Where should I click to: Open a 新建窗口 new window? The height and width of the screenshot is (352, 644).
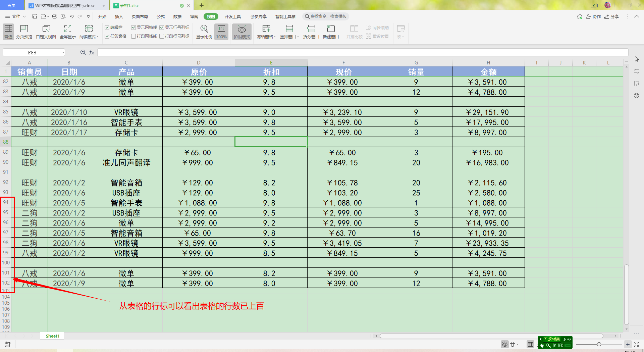coord(331,29)
